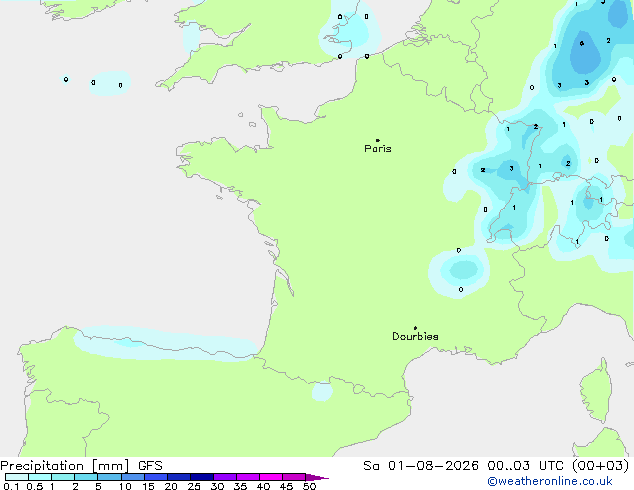The height and width of the screenshot is (490, 634).
Task: Click the (00+03) forecast offset label
Action: tap(601, 466)
